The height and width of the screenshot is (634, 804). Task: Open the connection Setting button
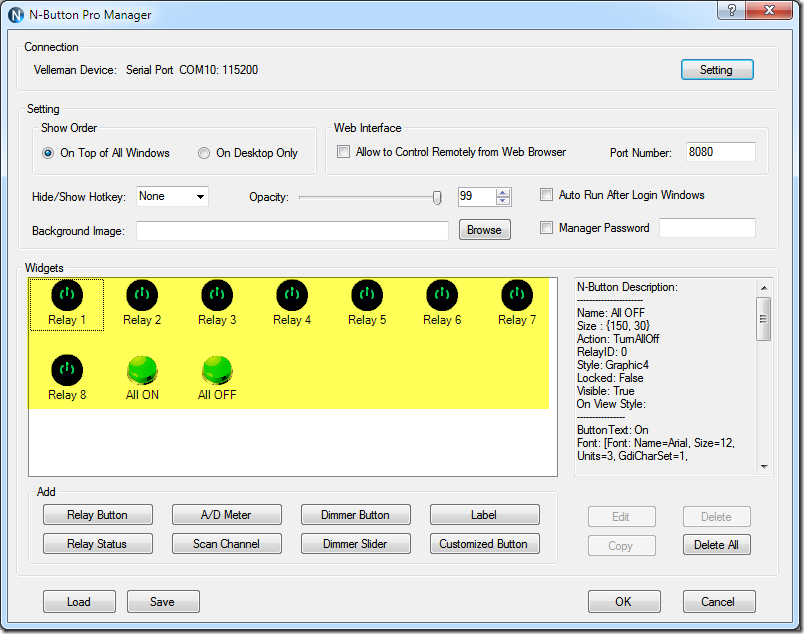point(717,70)
